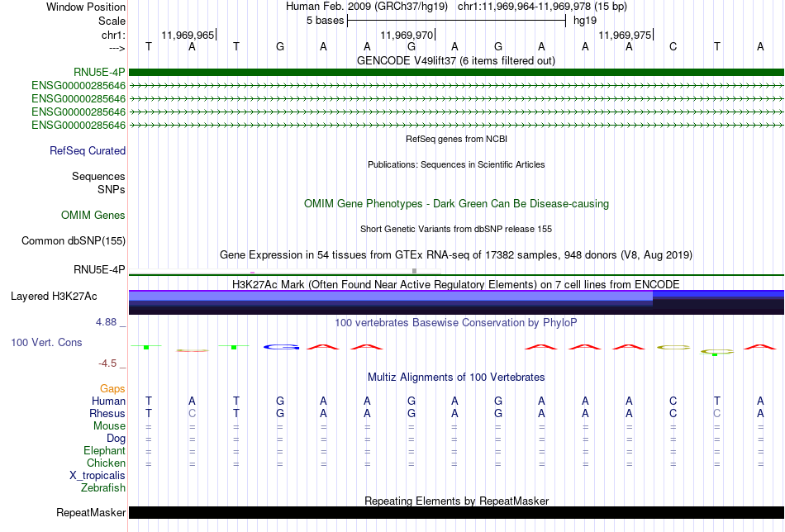Click the RefSeq Curated track label
The height and width of the screenshot is (532, 785).
point(88,150)
